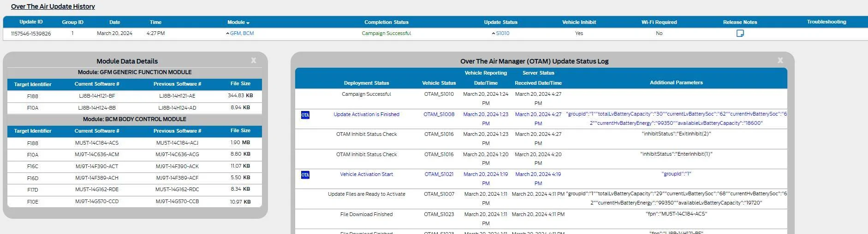Click the Vehicle Inhibit column header
This screenshot has width=868, height=234.
tap(579, 22)
